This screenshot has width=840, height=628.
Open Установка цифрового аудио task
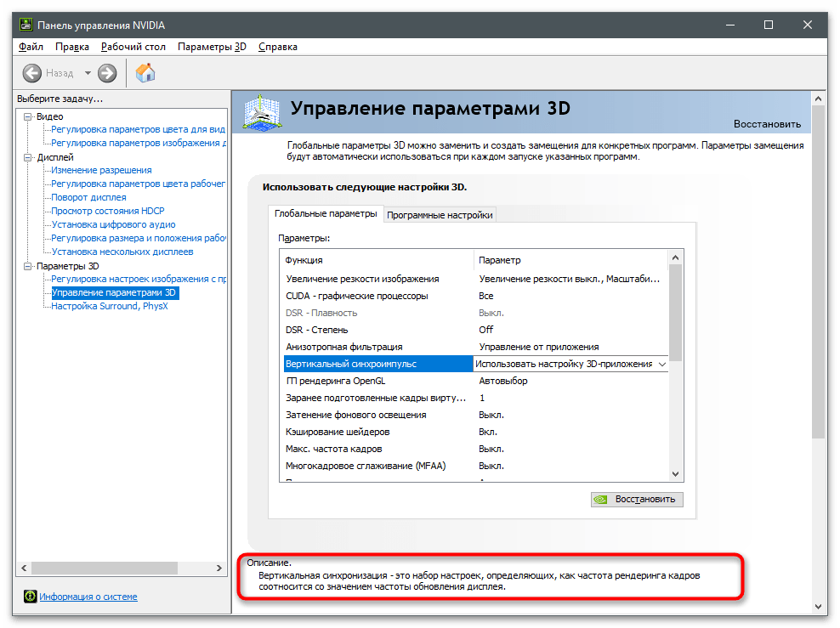(114, 224)
